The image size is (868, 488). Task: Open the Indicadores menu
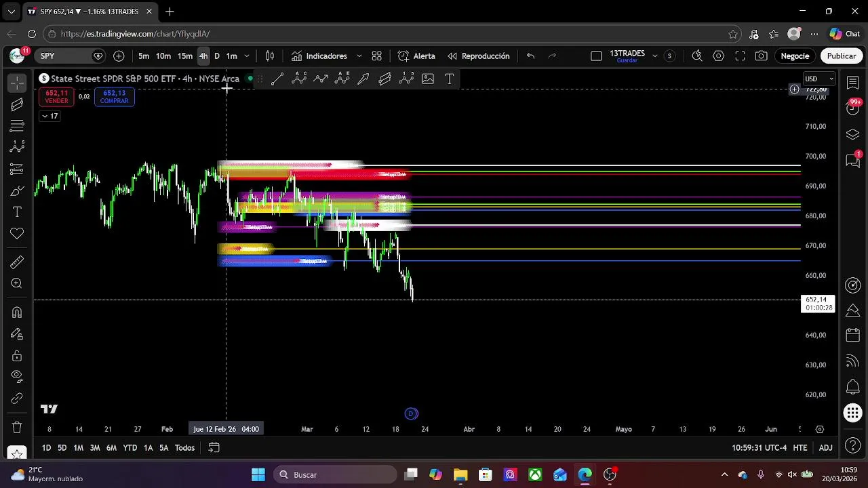tap(319, 56)
